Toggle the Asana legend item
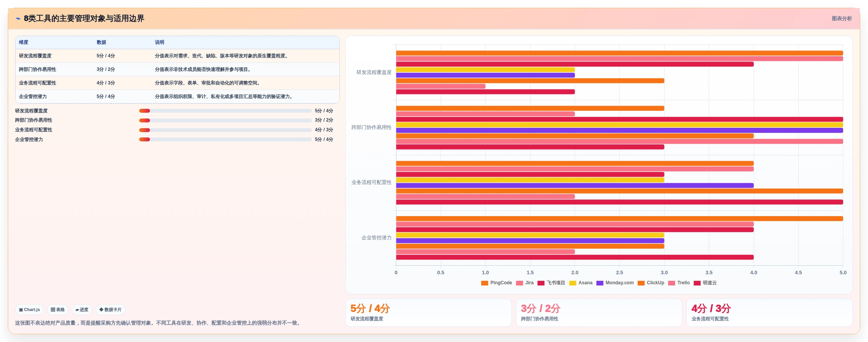 tap(581, 283)
